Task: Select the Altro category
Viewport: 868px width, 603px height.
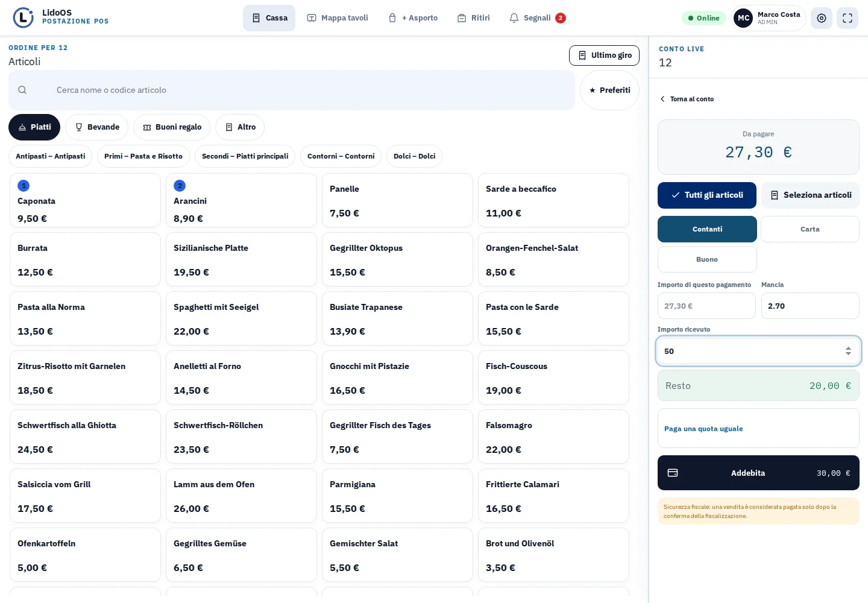Action: tap(240, 127)
